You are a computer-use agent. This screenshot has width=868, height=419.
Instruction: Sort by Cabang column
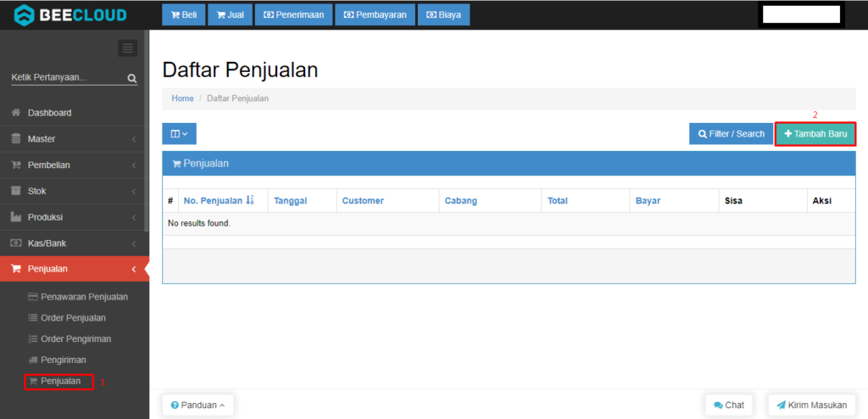pyautogui.click(x=460, y=201)
